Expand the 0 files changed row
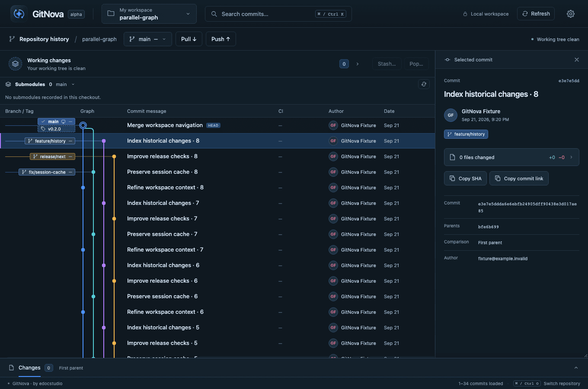This screenshot has width=588, height=389. (x=511, y=157)
